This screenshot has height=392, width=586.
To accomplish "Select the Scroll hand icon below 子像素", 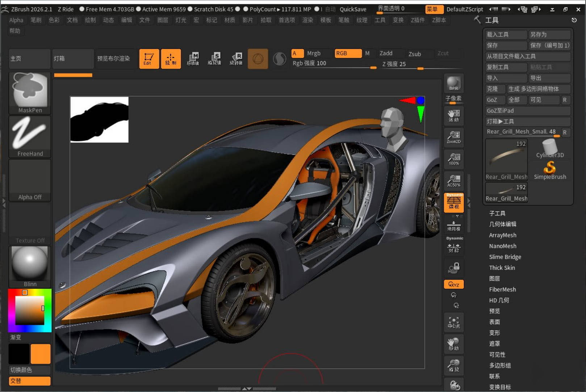I will [453, 115].
